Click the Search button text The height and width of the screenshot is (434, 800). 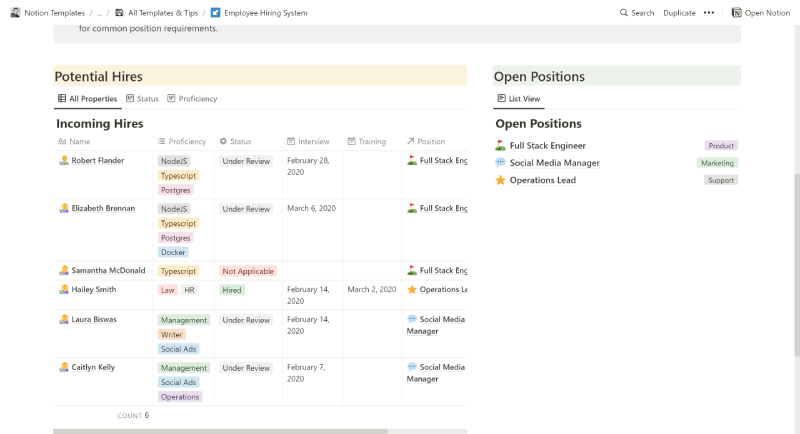pos(642,13)
